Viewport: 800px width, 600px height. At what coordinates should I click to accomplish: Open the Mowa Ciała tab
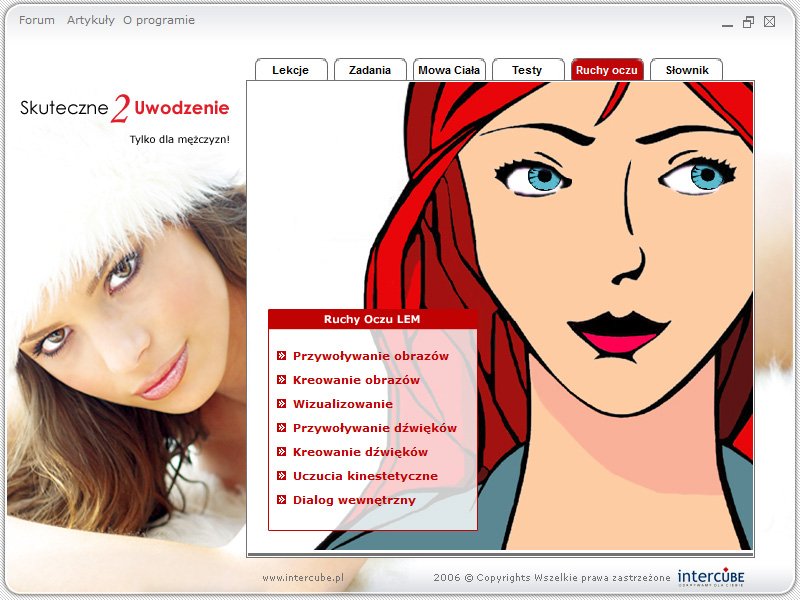449,70
